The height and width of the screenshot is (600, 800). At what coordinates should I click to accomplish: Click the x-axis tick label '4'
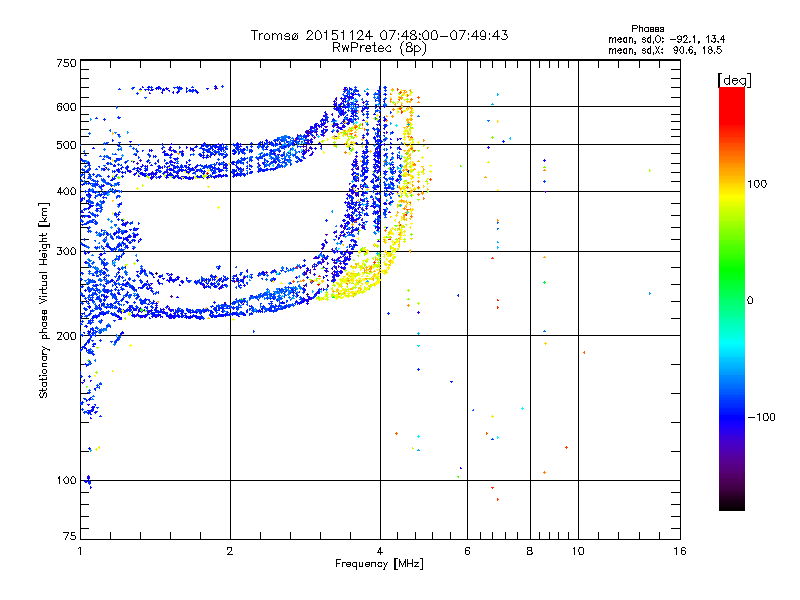(x=380, y=551)
